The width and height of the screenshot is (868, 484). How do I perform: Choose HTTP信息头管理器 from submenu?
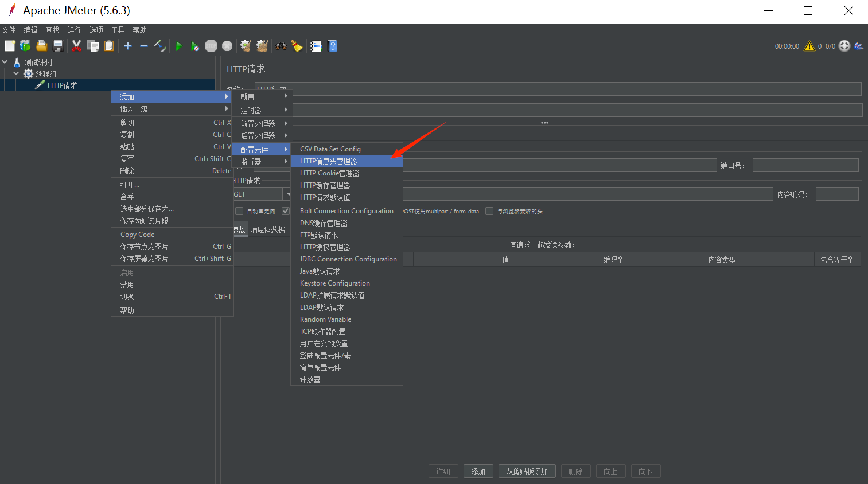[347, 161]
